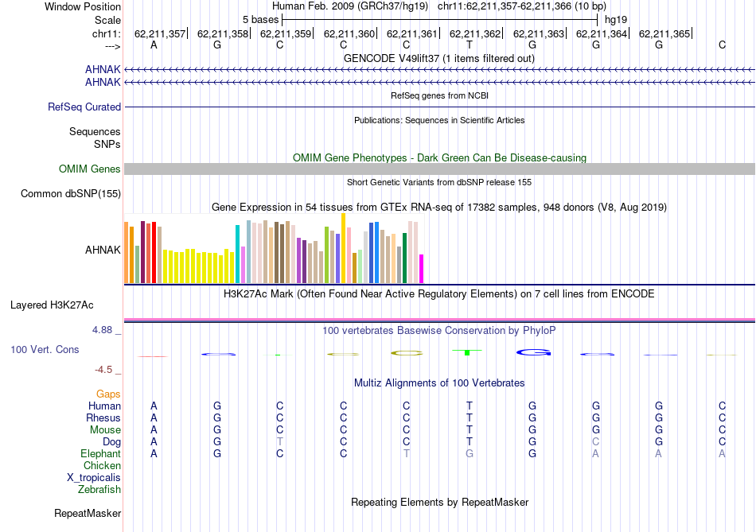The height and width of the screenshot is (532, 756).
Task: Click the dark green bar in GTEx chart
Action: 404,258
